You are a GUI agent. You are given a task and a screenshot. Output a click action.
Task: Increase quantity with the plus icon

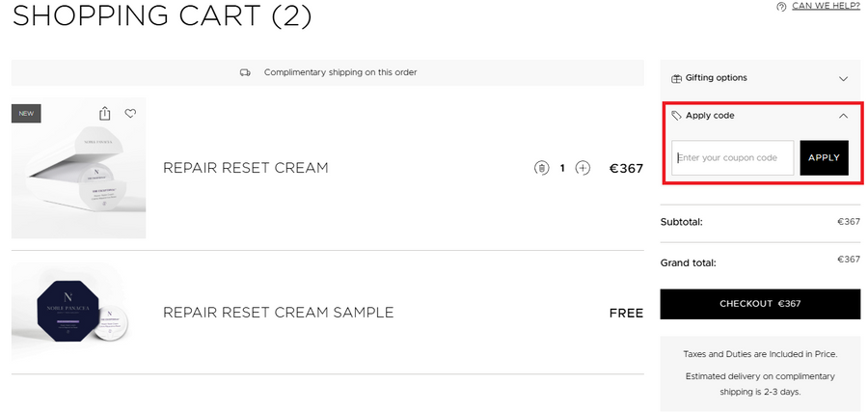[583, 169]
